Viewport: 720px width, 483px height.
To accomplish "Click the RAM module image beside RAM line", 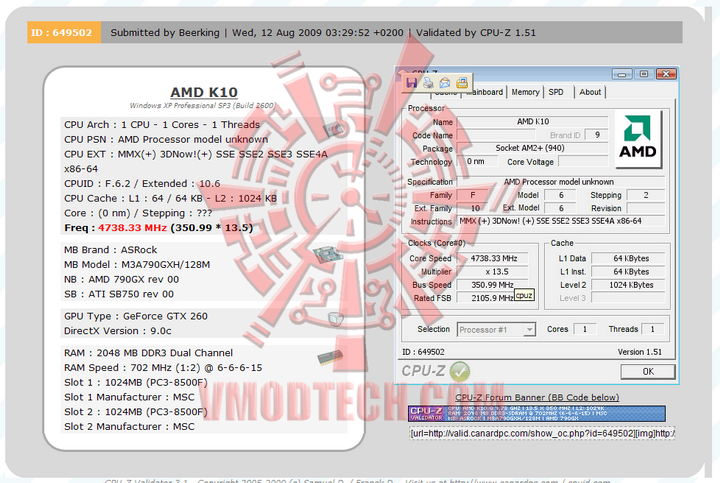I will coord(330,357).
